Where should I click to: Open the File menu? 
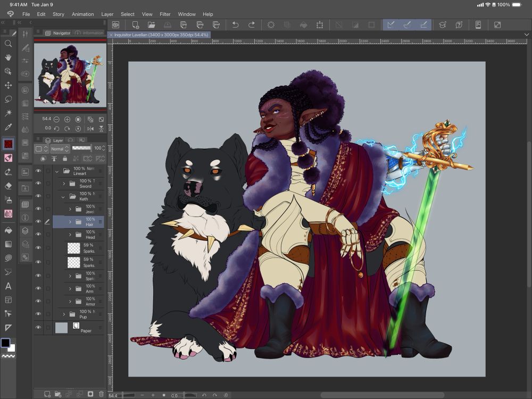pyautogui.click(x=26, y=14)
